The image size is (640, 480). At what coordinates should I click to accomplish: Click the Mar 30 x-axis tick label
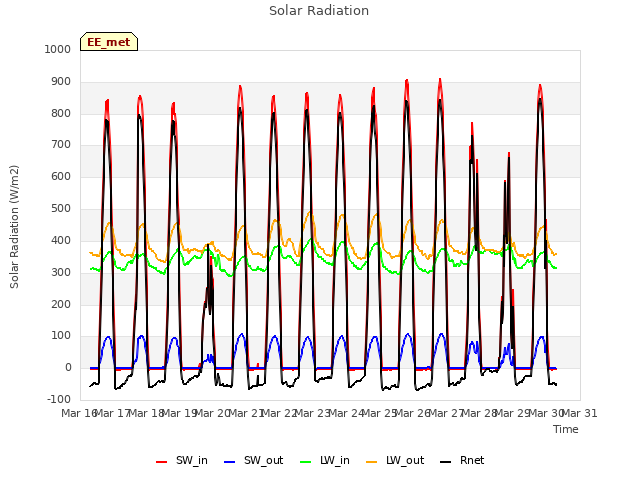[x=546, y=413]
